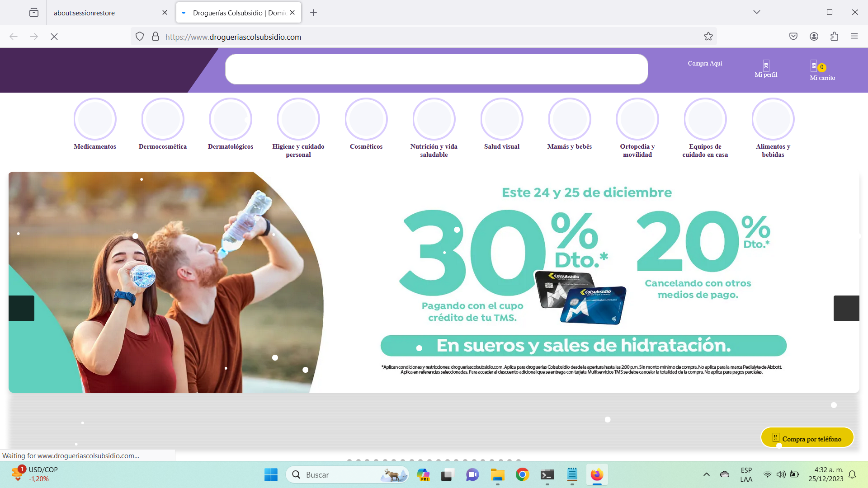This screenshot has height=488, width=868.
Task: Open the Extensions puzzle icon
Action: click(x=834, y=37)
